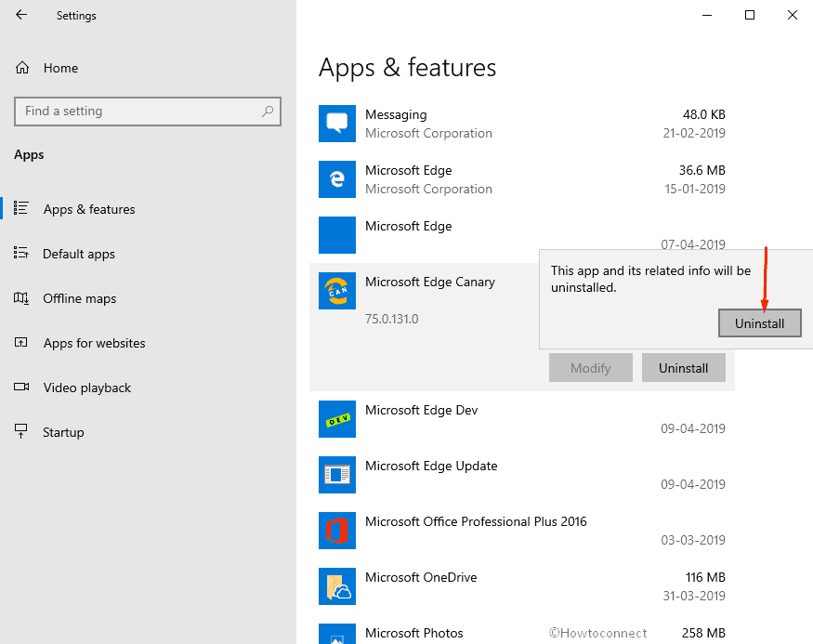The width and height of the screenshot is (813, 644).
Task: Click the Startup sidebar icon
Action: [20, 431]
